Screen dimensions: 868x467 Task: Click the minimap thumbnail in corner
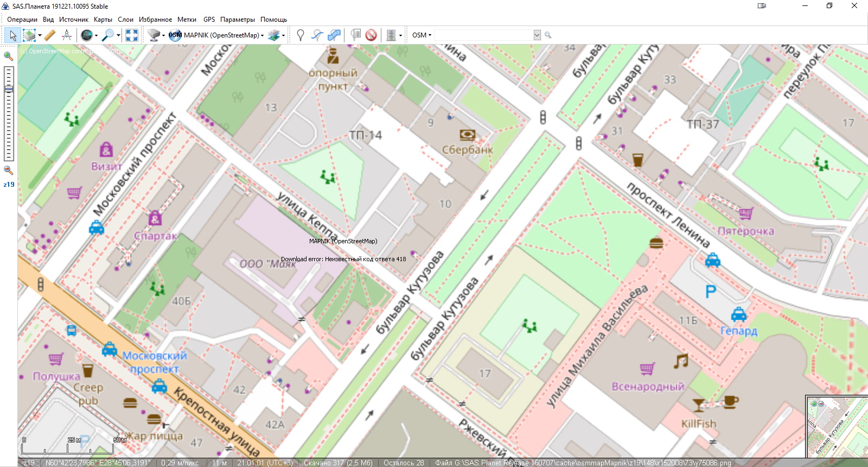(837, 427)
